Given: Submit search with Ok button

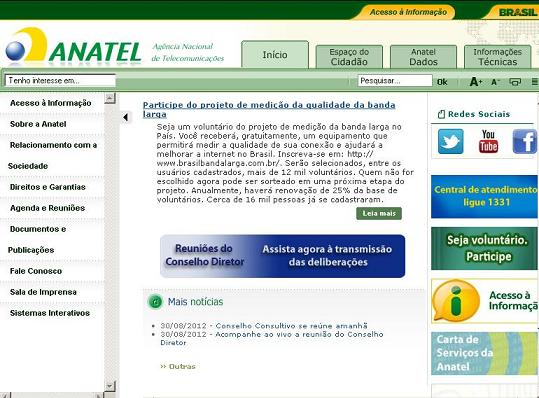Looking at the screenshot, I should click(x=442, y=82).
